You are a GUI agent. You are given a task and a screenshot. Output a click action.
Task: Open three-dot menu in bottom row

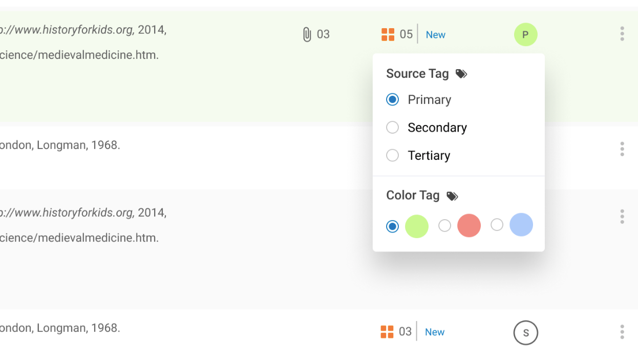622,332
